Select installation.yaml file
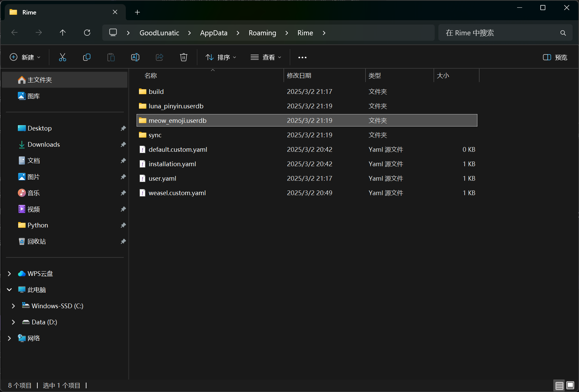 click(x=307, y=164)
